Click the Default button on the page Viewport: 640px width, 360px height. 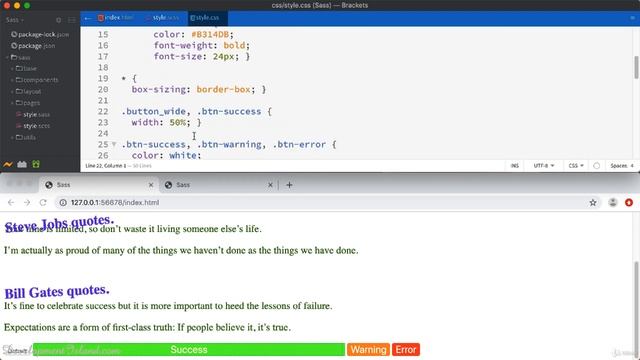pyautogui.click(x=17, y=351)
